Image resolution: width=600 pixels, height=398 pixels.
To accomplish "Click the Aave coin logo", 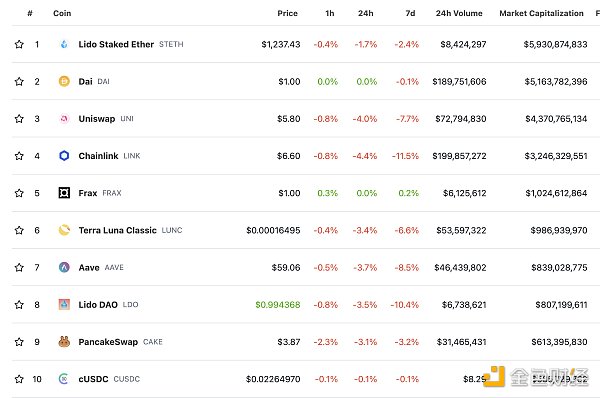I will (64, 267).
